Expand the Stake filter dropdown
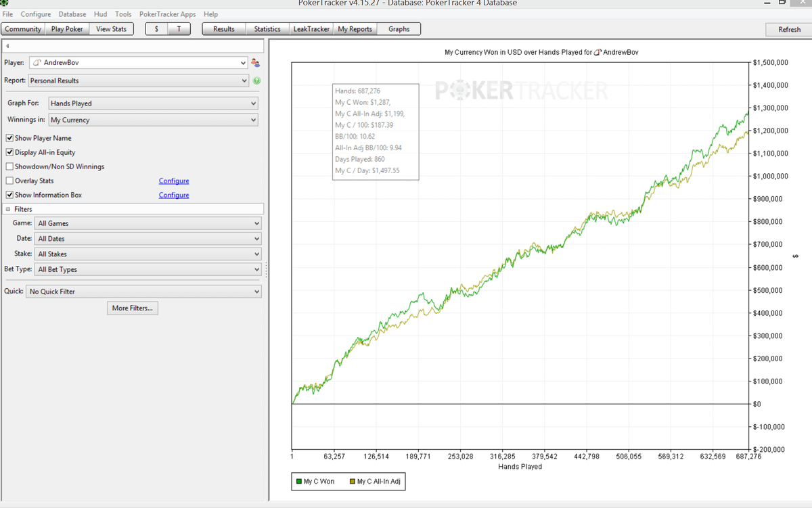The image size is (812, 508). [x=147, y=254]
